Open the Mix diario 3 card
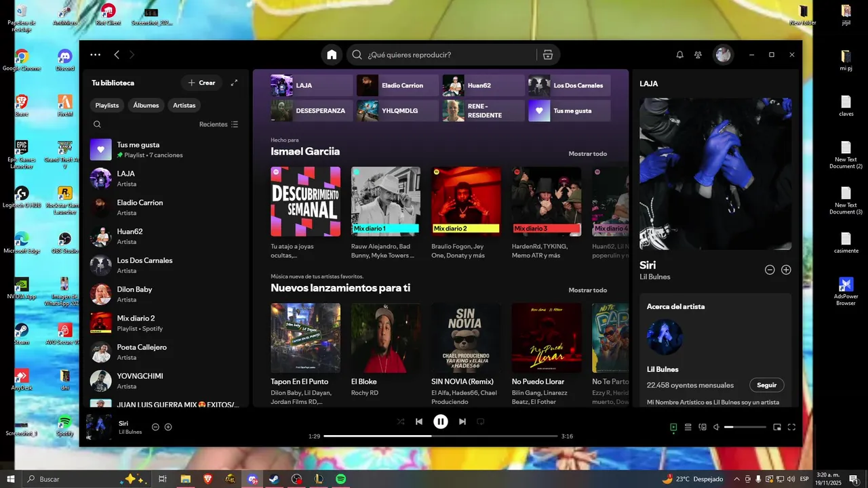The image size is (868, 488). (547, 213)
